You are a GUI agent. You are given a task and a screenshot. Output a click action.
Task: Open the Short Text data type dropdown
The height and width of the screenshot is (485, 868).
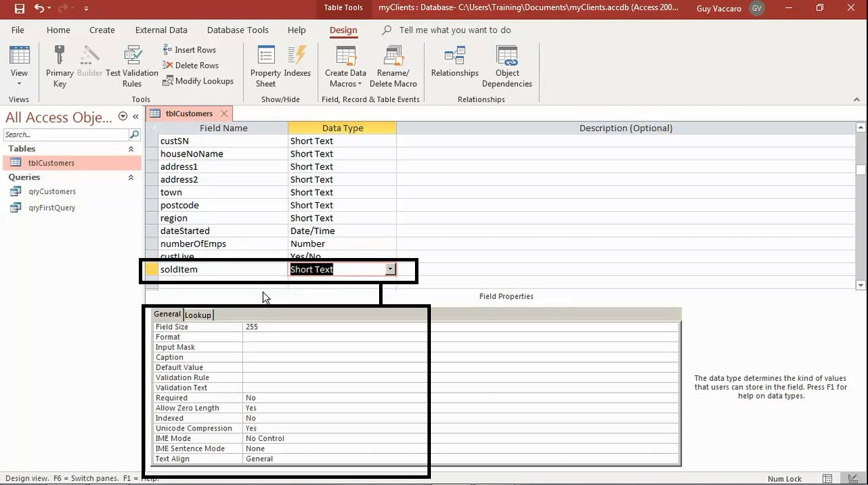click(x=390, y=270)
